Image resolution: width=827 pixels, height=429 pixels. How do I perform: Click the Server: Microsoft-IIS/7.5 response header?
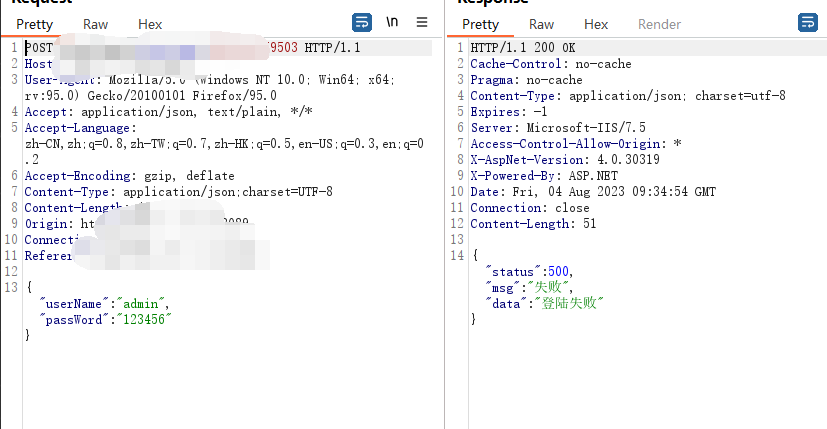click(560, 128)
